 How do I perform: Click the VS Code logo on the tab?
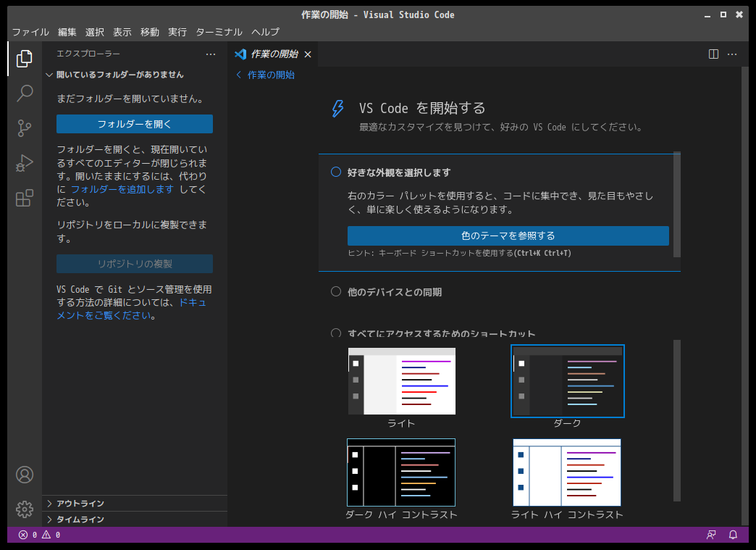[x=240, y=54]
